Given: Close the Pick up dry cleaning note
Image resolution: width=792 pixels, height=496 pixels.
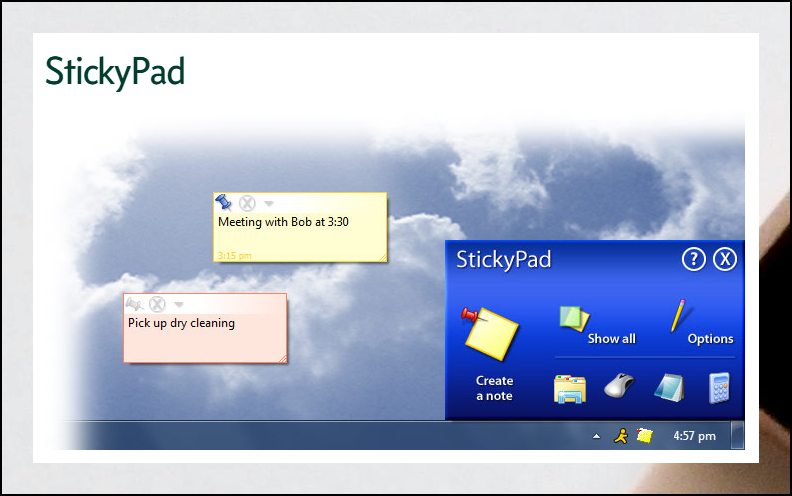Looking at the screenshot, I should click(158, 304).
